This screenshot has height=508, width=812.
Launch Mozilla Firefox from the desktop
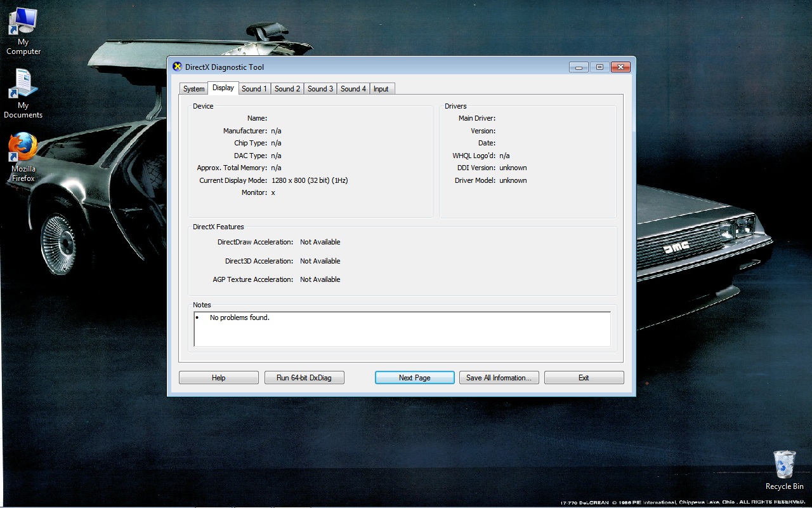(x=23, y=157)
